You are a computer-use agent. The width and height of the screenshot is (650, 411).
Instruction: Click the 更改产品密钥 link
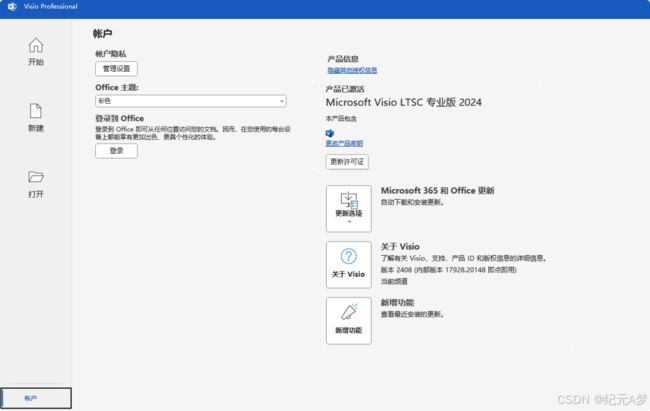pyautogui.click(x=344, y=143)
